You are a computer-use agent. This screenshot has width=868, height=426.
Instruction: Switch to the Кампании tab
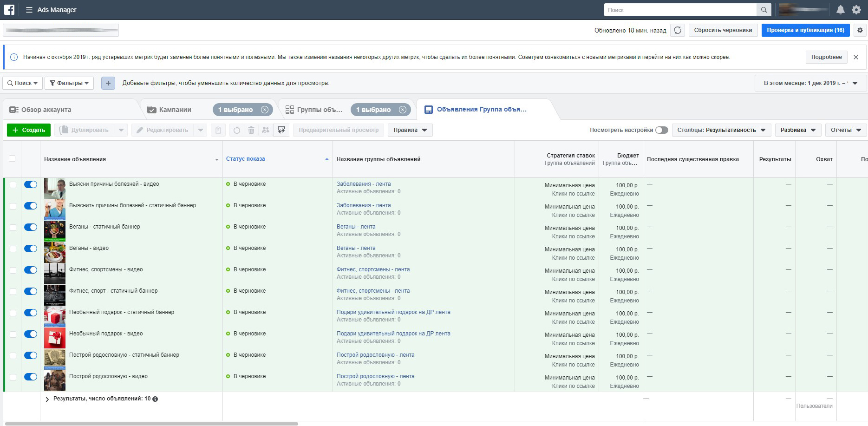(x=175, y=110)
